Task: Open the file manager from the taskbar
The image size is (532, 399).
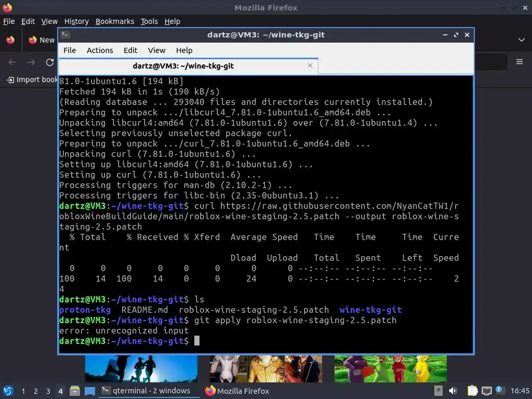Action: click(x=75, y=391)
